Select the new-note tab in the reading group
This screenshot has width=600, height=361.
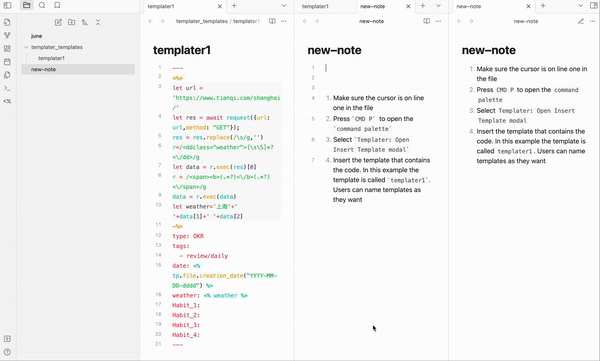494,6
